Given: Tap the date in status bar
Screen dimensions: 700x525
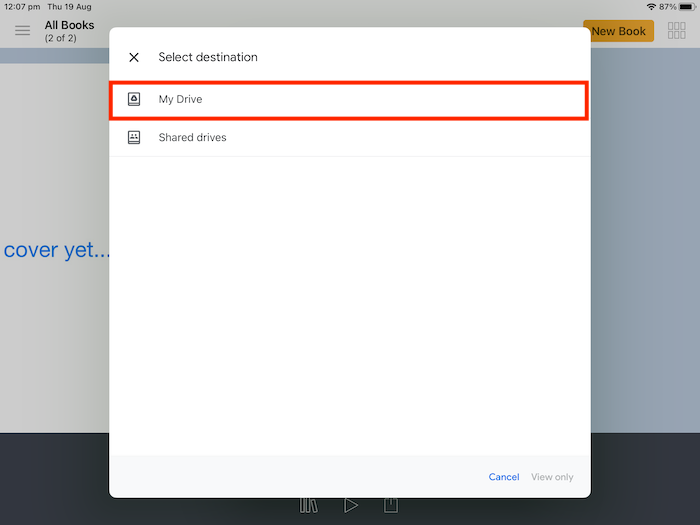Looking at the screenshot, I should click(x=68, y=7).
